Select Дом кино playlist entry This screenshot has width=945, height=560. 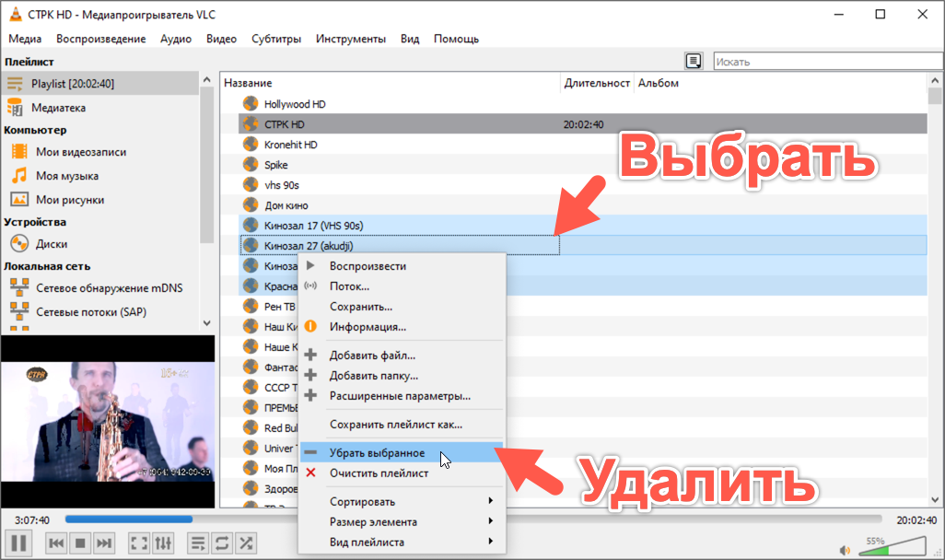click(x=286, y=205)
